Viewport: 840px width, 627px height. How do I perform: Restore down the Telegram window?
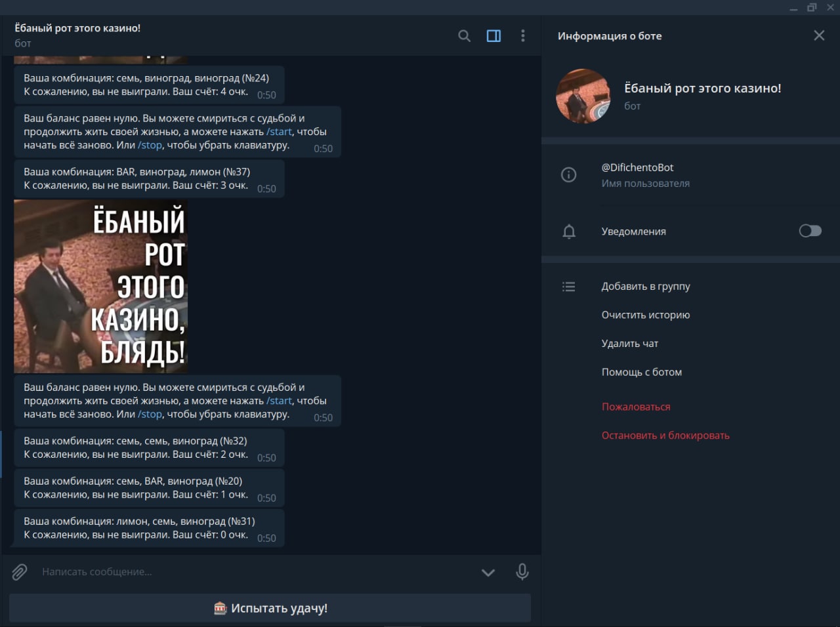coord(812,8)
